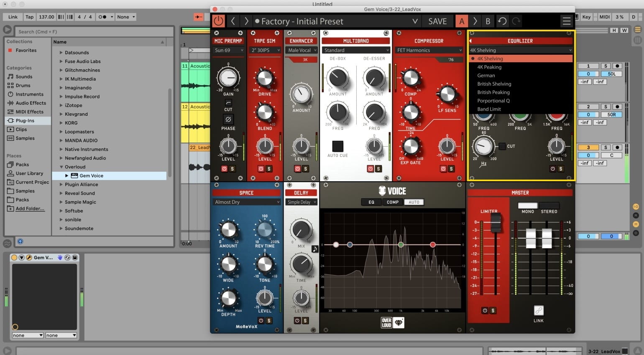Open the Simple Delay type dropdown
Image resolution: width=644 pixels, height=355 pixels.
click(x=301, y=202)
